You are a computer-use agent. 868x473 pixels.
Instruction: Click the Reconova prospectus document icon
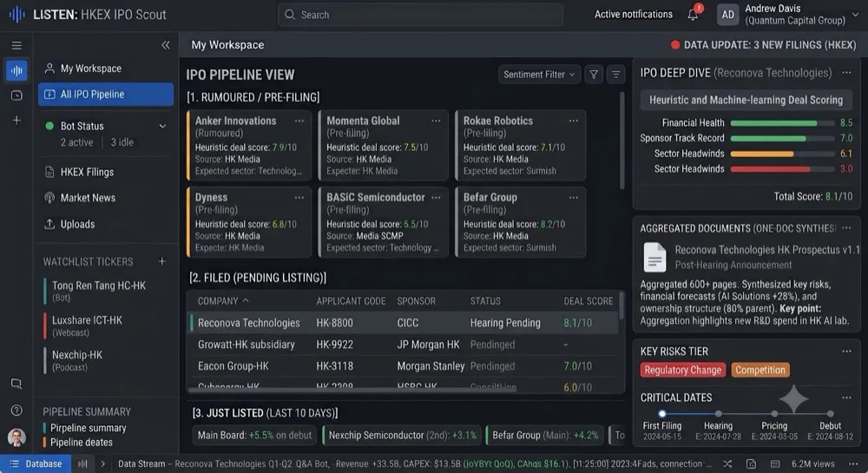[654, 257]
